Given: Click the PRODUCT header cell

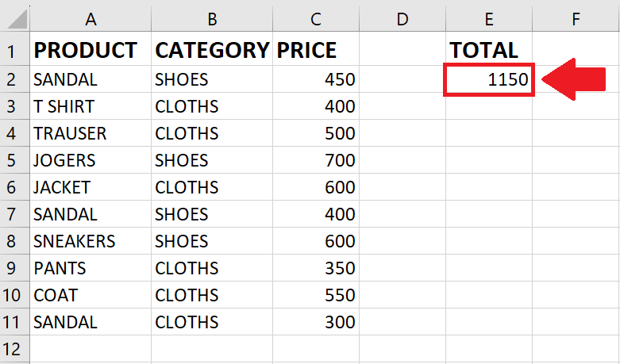Looking at the screenshot, I should tap(90, 49).
